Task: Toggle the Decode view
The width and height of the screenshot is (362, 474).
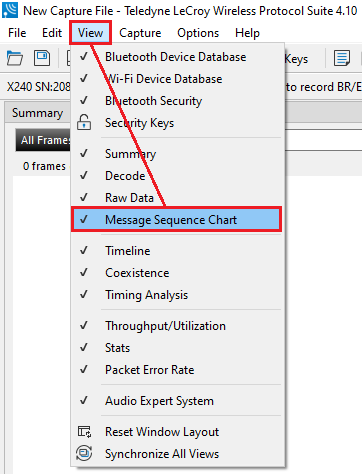Action: pyautogui.click(x=177, y=176)
